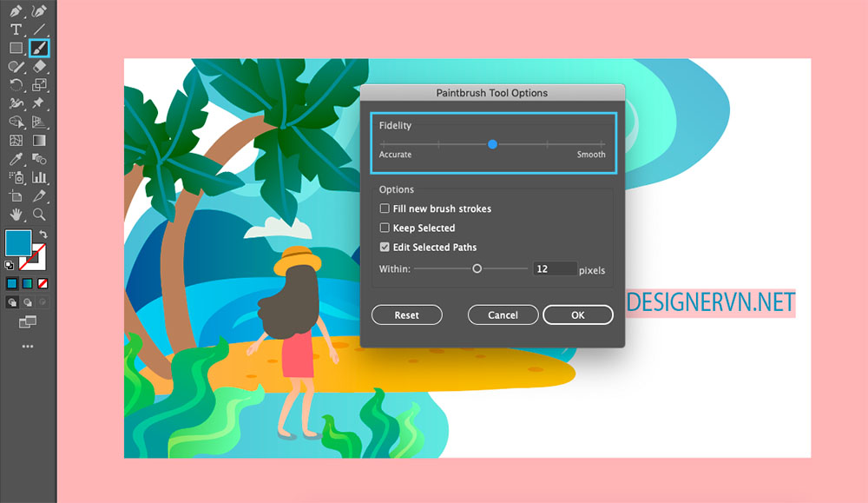Select the Rectangle tool
This screenshot has width=868, height=503.
(16, 48)
